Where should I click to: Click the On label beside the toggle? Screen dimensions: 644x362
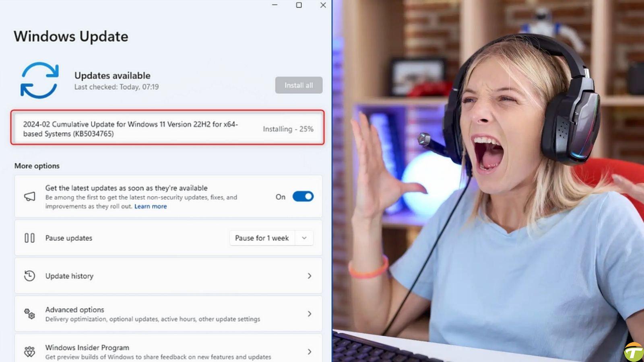pos(281,197)
